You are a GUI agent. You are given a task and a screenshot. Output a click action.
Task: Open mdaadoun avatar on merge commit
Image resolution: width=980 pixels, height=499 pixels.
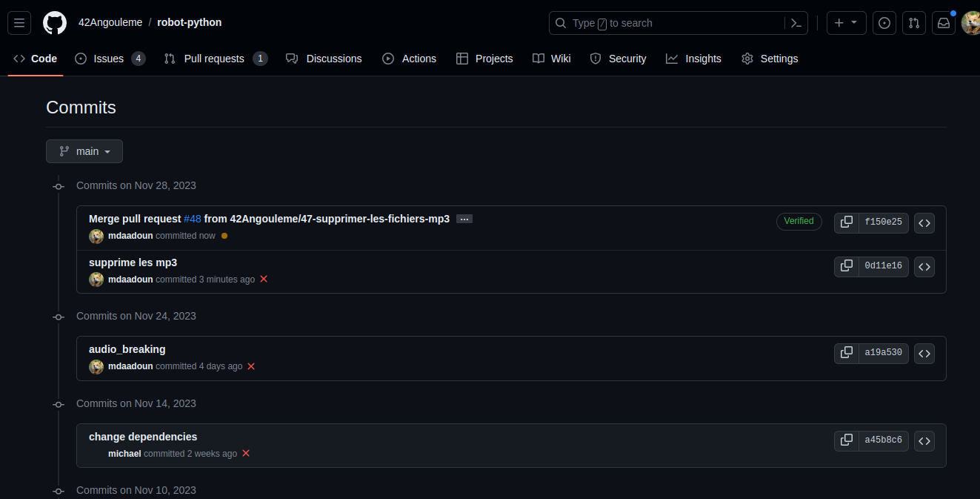96,236
